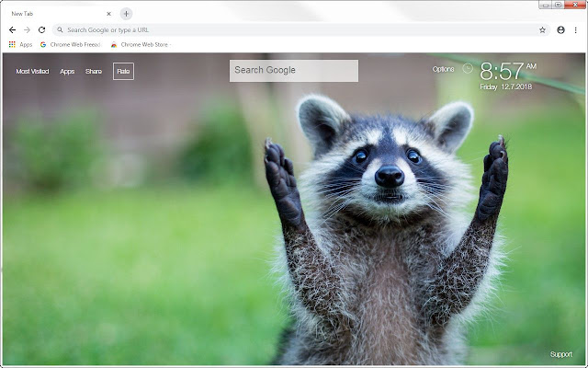Open a new tab with plus button

(x=127, y=14)
